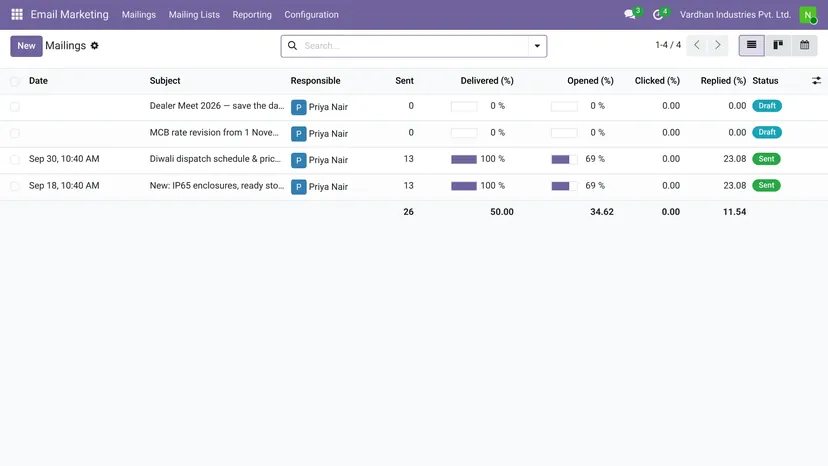
Task: Click the average replied value 11.54
Action: pyautogui.click(x=735, y=212)
